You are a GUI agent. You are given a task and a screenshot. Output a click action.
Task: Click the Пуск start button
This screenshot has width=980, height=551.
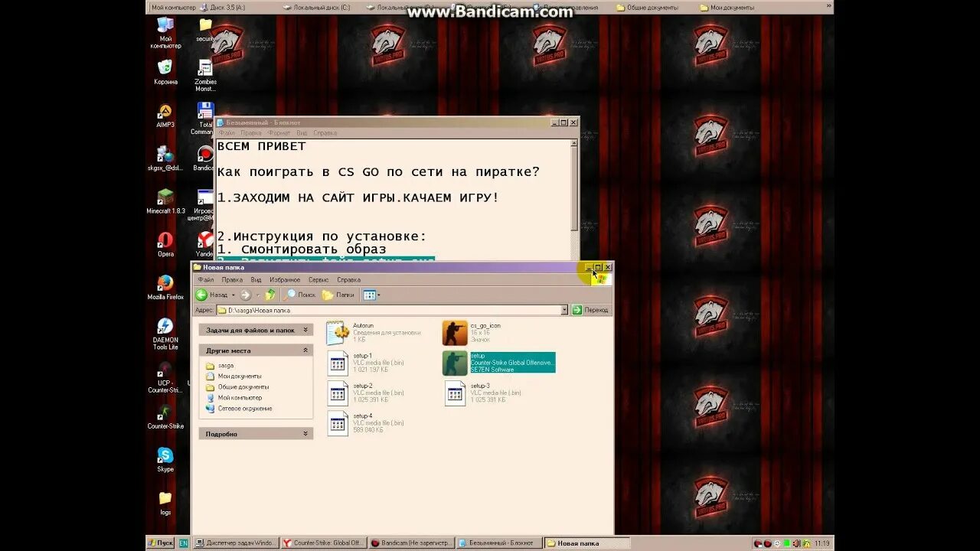(161, 543)
